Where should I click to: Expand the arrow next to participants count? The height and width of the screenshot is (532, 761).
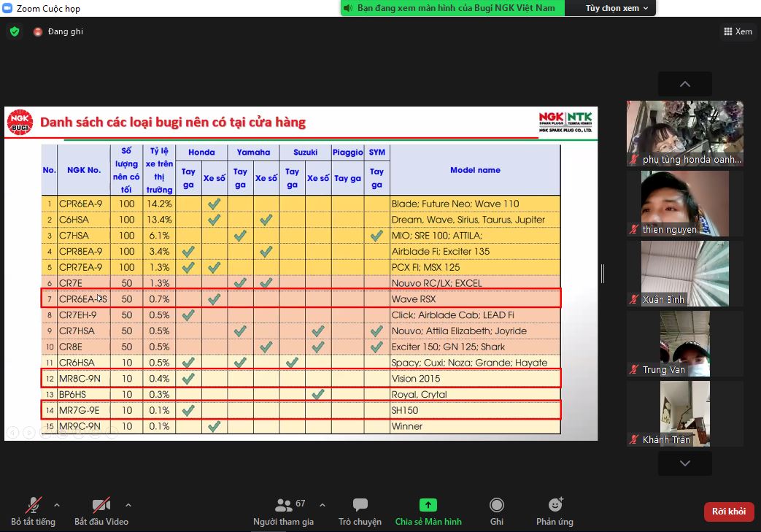coord(322,504)
